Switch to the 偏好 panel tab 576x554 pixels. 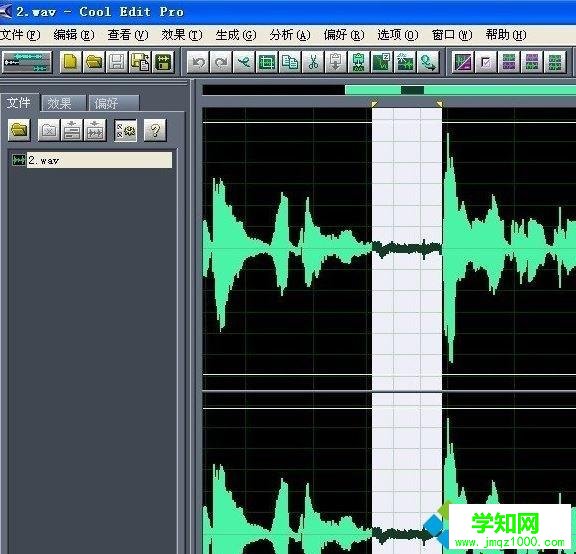click(114, 104)
